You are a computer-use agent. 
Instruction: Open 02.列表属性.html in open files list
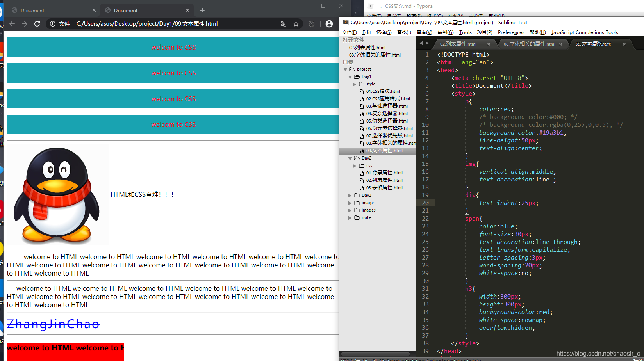click(x=367, y=48)
